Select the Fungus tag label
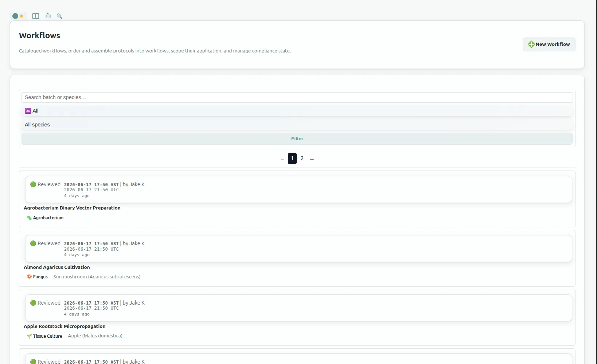The image size is (597, 364). pyautogui.click(x=40, y=277)
